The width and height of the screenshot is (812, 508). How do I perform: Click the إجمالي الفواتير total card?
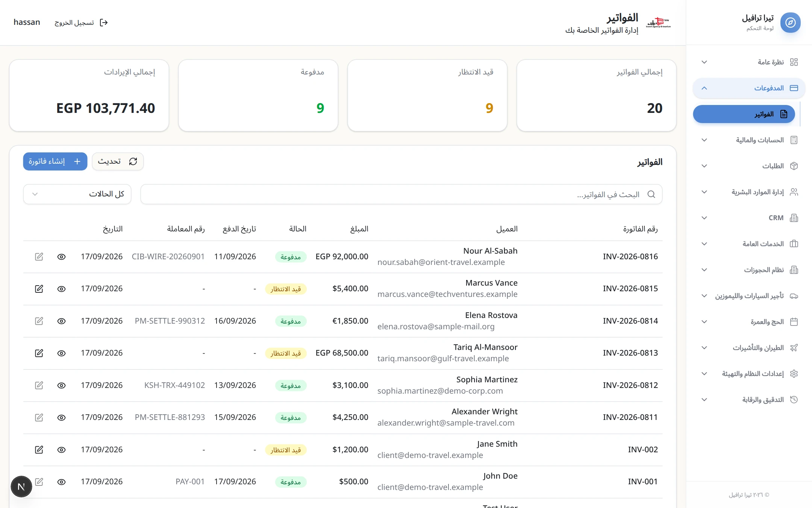pos(597,96)
